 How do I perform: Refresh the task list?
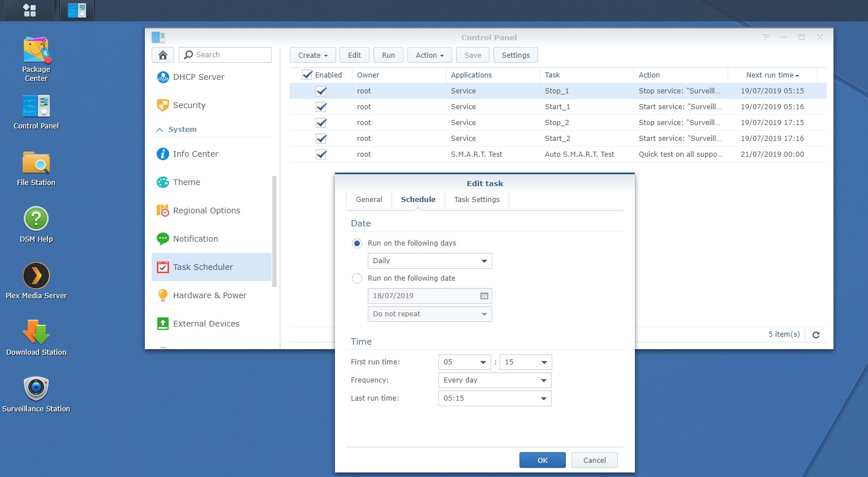(816, 335)
